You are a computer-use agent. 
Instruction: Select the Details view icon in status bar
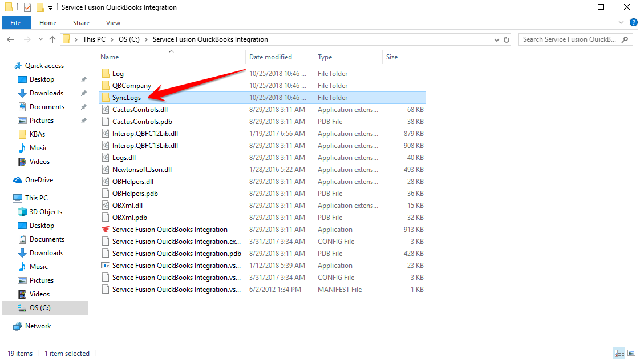pos(619,353)
